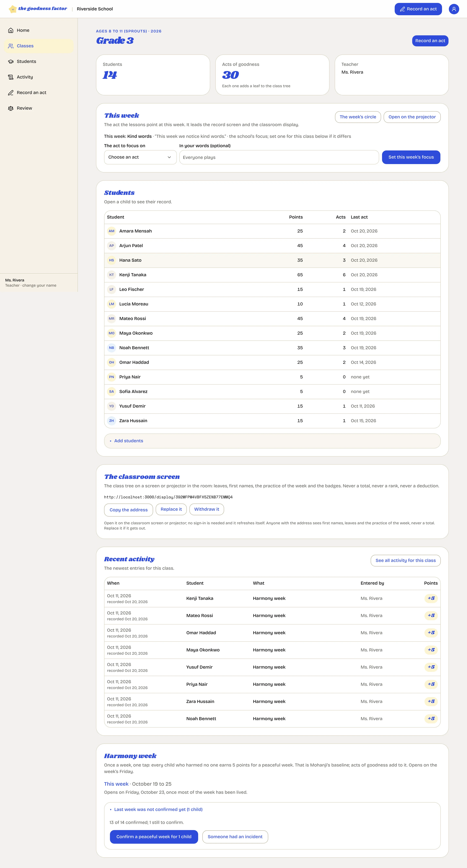The image size is (467, 868).
Task: Click the Students graduation cap icon
Action: click(11, 61)
